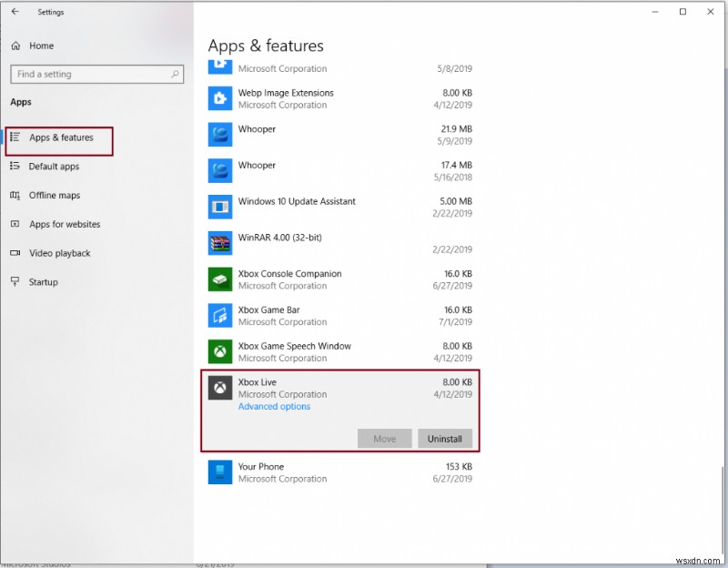Click the back arrow in Settings
Image resolution: width=728 pixels, height=568 pixels.
point(15,12)
